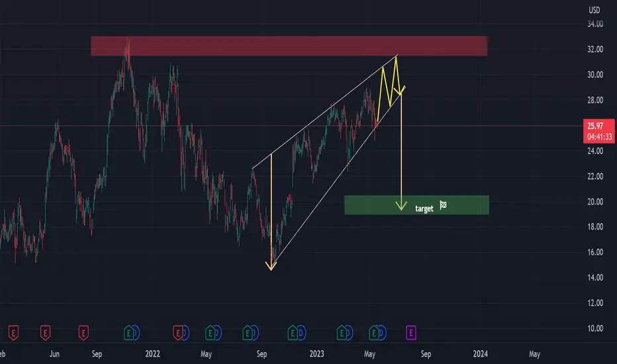The width and height of the screenshot is (617, 364).
Task: Click the 2024 label on the time axis
Action: tap(481, 354)
